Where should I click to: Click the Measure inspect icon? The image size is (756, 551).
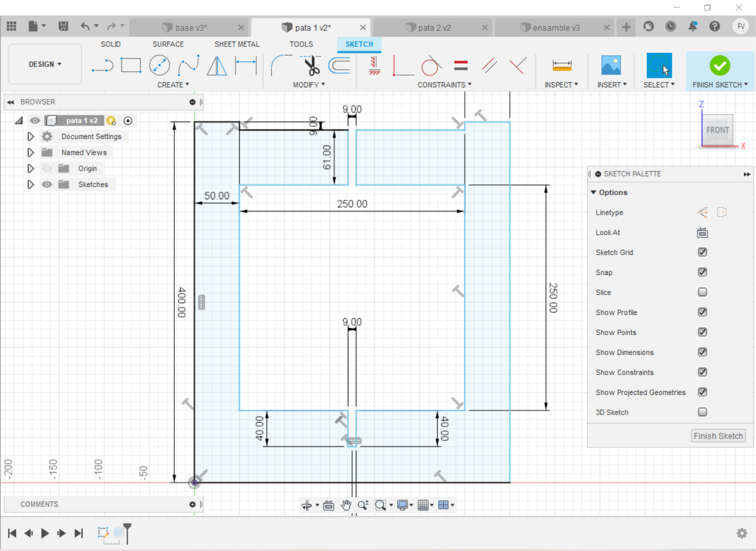(562, 66)
